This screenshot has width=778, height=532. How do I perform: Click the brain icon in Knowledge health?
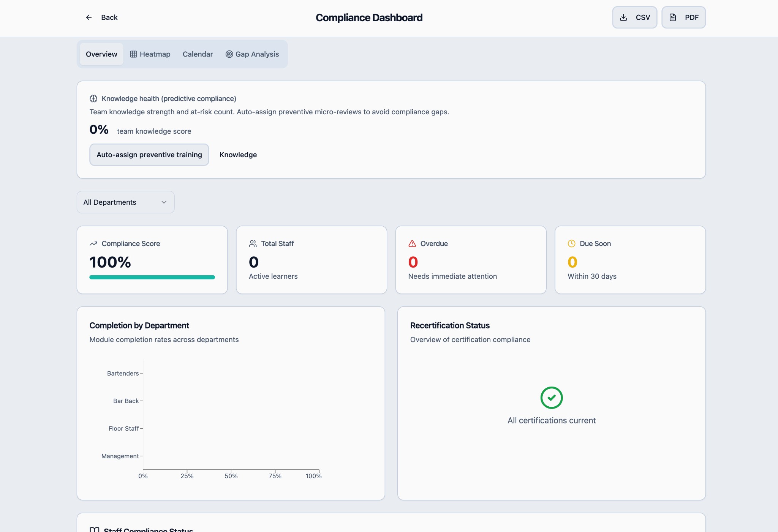point(93,98)
